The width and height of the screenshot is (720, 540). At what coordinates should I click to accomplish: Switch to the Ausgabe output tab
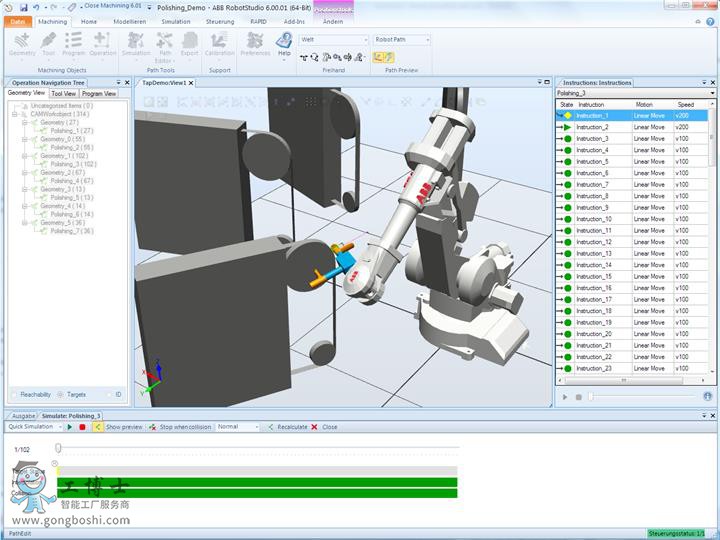23,416
